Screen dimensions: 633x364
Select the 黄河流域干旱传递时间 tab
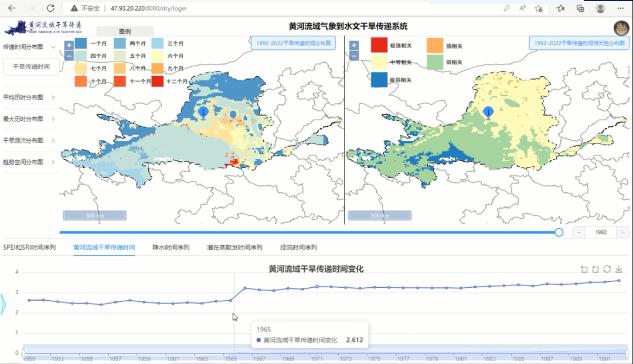pos(104,247)
